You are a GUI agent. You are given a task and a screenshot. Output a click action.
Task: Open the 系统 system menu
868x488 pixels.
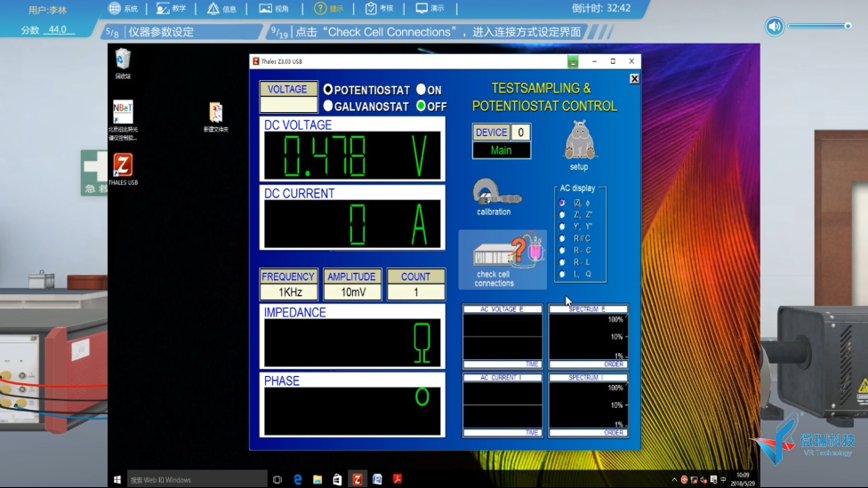tap(123, 8)
